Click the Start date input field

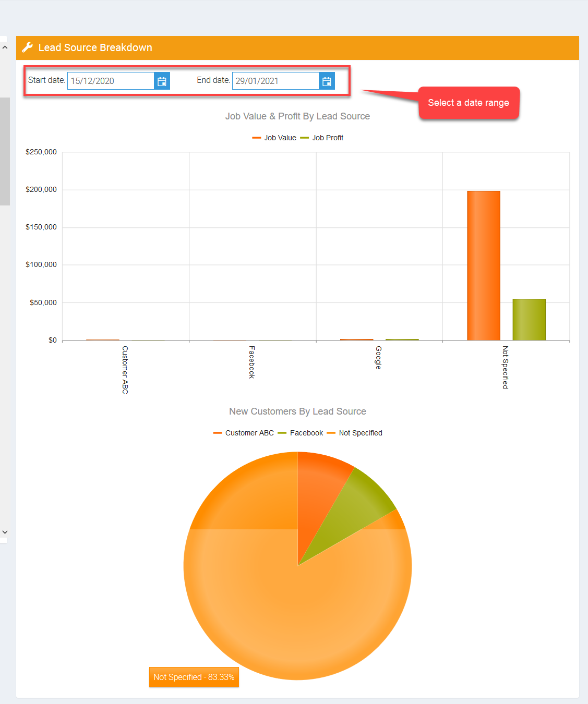click(111, 81)
